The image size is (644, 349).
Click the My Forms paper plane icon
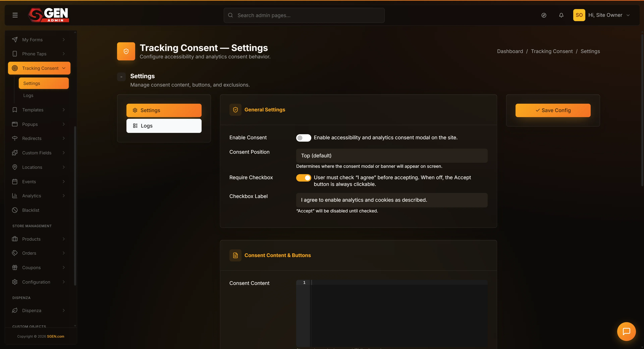click(x=15, y=40)
